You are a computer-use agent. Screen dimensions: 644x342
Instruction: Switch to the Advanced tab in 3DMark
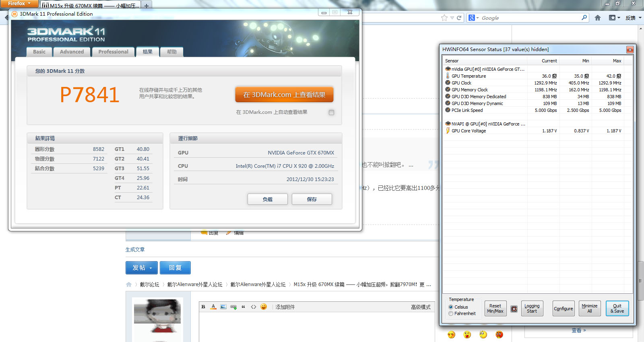click(72, 52)
